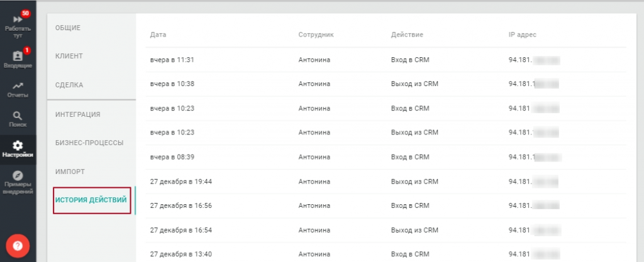644x262 pixels.
Task: Click the 'IP адрес' column header
Action: 522,35
